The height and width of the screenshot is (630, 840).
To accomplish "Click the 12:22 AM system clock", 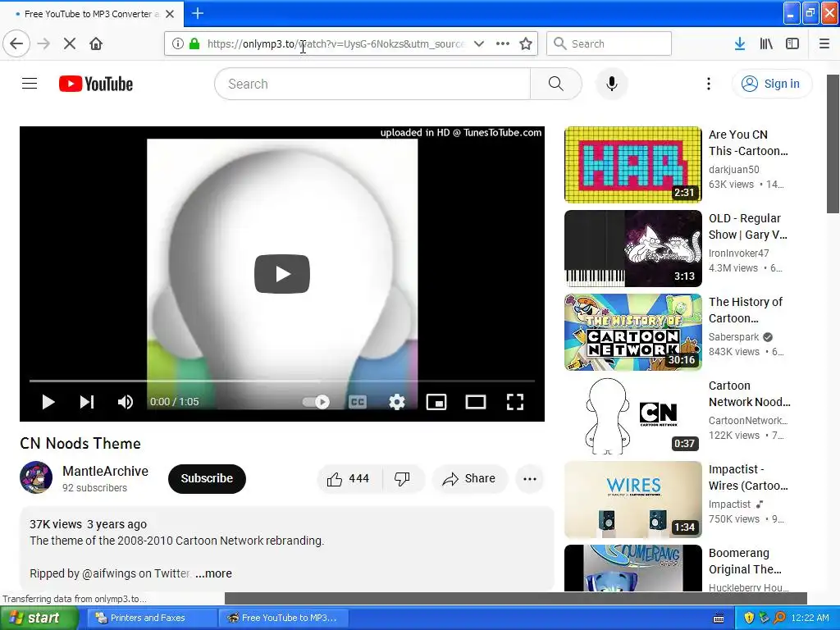I will pyautogui.click(x=810, y=618).
